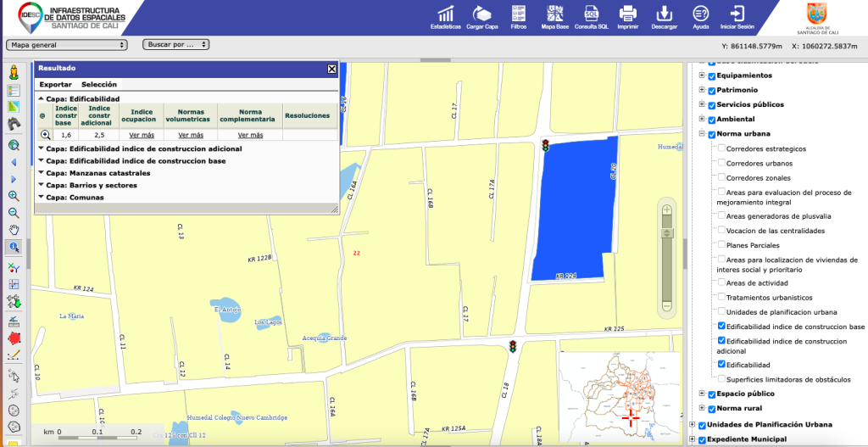Select the zoom out magnifier tool

(x=14, y=213)
